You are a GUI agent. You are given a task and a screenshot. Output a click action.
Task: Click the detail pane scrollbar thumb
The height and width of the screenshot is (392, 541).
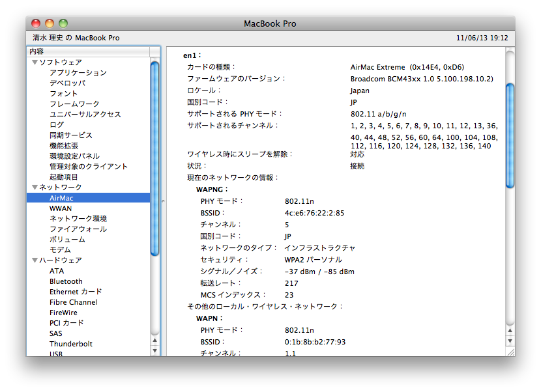click(510, 136)
